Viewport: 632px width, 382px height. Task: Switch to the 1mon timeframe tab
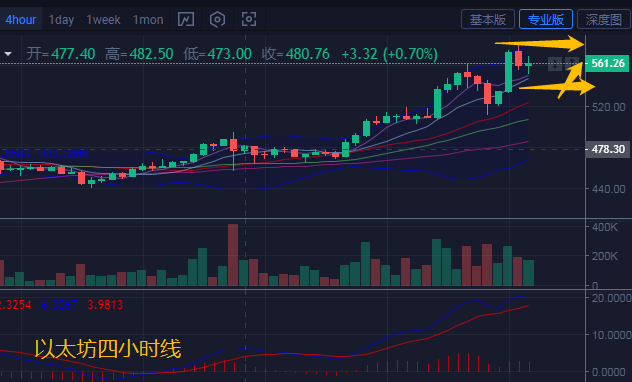pos(148,20)
